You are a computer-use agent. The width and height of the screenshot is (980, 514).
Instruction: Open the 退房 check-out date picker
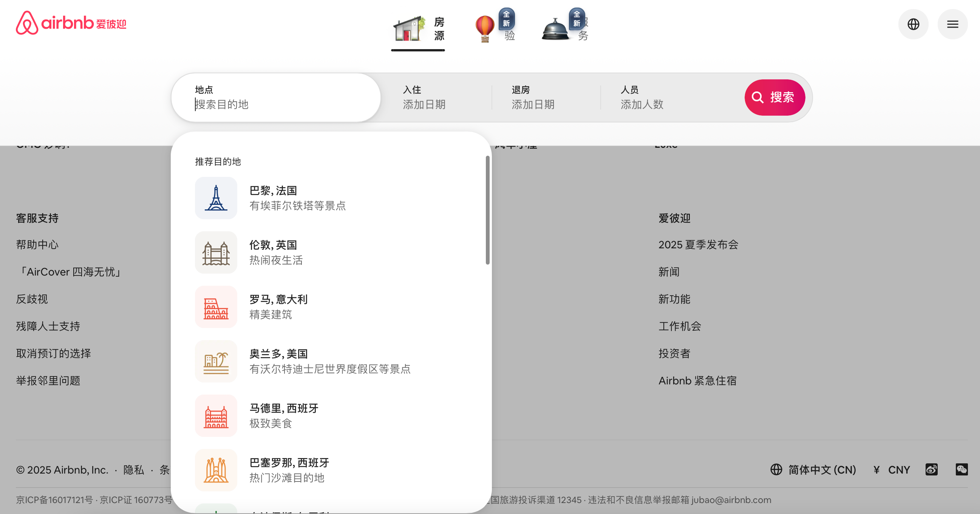pos(546,98)
